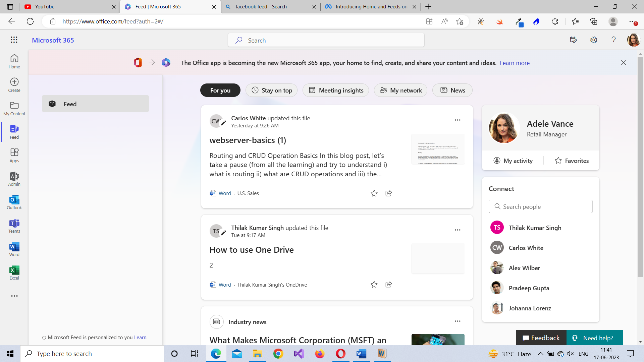Open U.S. Sales location link
Image resolution: width=644 pixels, height=362 pixels.
248,193
